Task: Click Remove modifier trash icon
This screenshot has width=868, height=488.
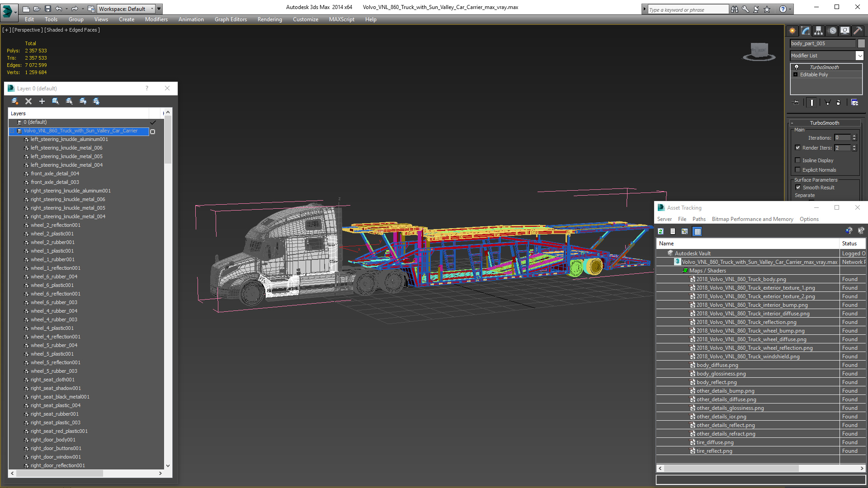Action: click(x=838, y=103)
